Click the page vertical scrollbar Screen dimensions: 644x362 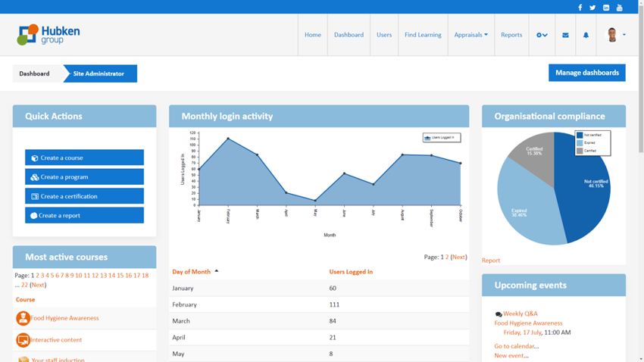coord(641,78)
